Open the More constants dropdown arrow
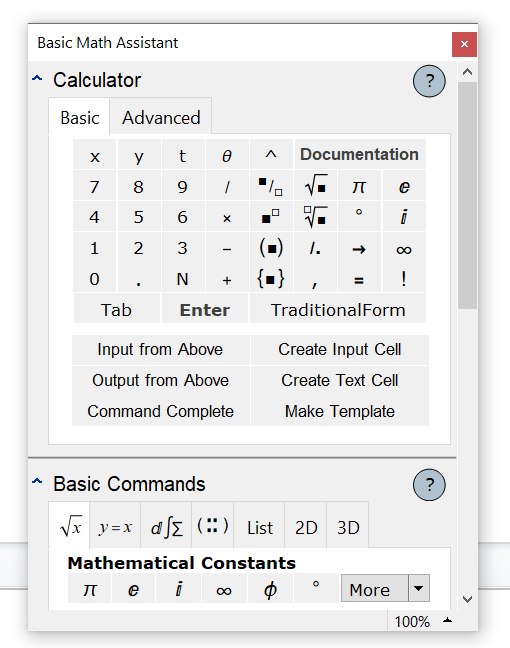Viewport: 510px width, 648px height. [419, 588]
